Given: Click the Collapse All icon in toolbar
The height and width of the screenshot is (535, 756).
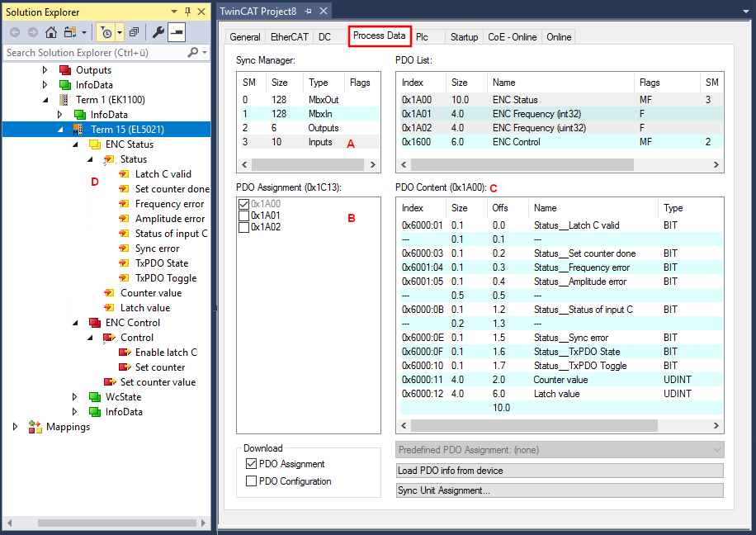Looking at the screenshot, I should (135, 32).
